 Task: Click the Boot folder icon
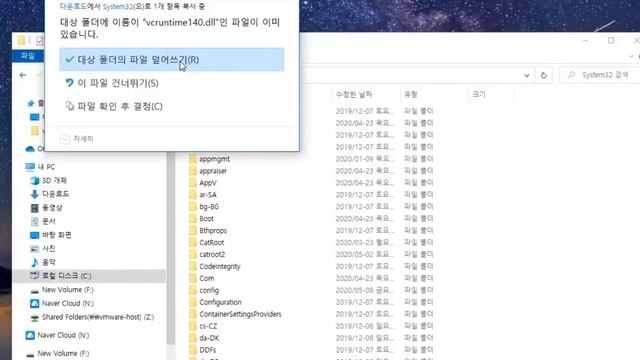click(193, 218)
